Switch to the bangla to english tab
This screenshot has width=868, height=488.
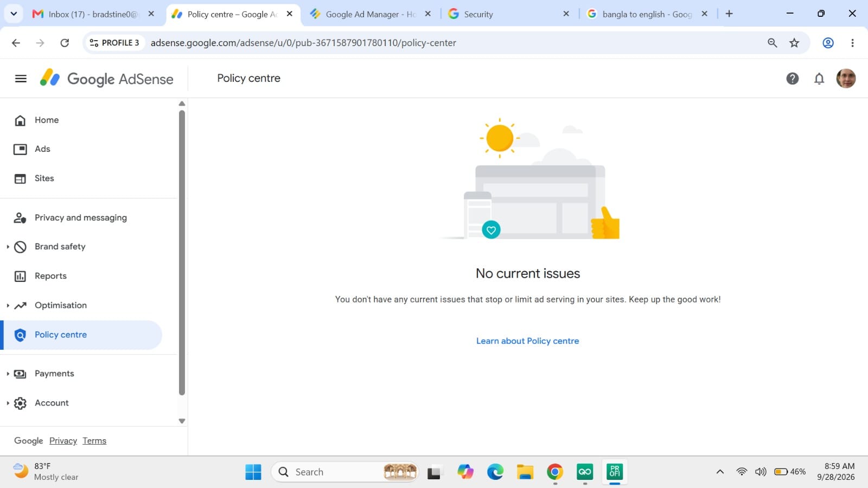tap(647, 14)
